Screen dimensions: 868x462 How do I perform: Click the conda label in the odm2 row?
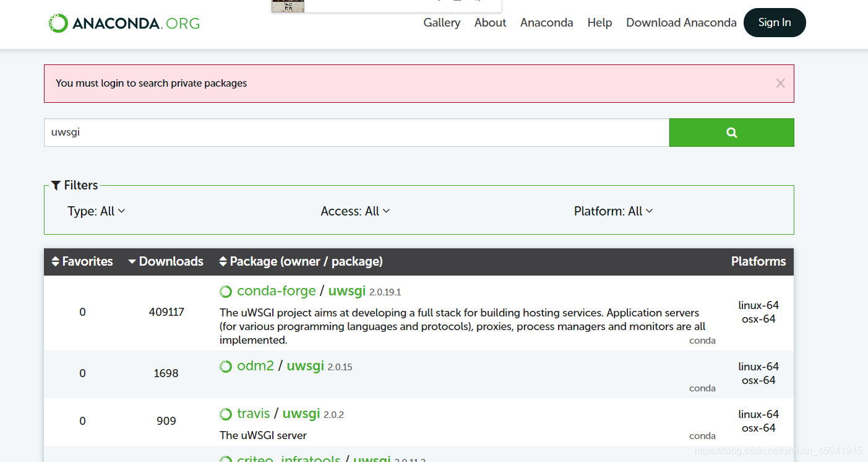[702, 388]
